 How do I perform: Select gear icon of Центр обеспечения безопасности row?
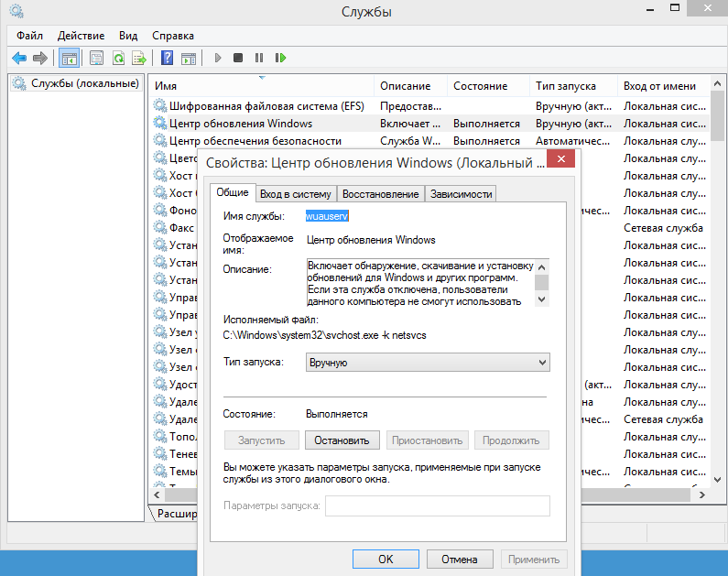(160, 140)
